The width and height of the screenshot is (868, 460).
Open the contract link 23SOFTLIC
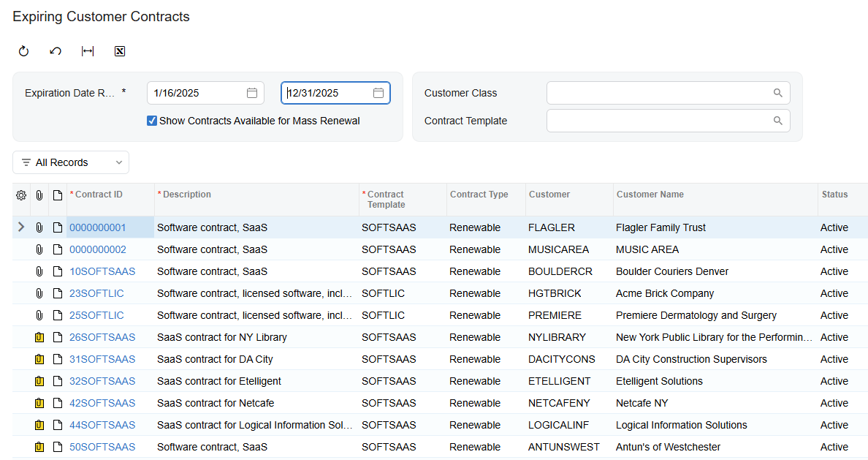[96, 293]
